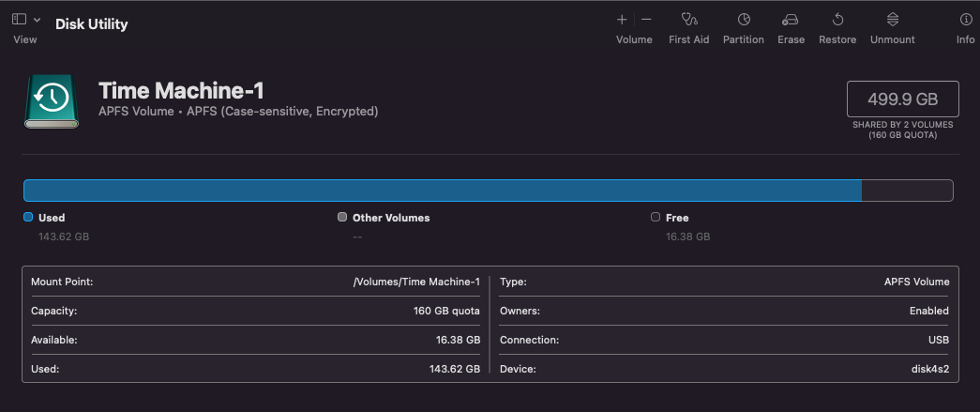Click the Disk Utility window title
This screenshot has height=412, width=980.
tap(92, 23)
